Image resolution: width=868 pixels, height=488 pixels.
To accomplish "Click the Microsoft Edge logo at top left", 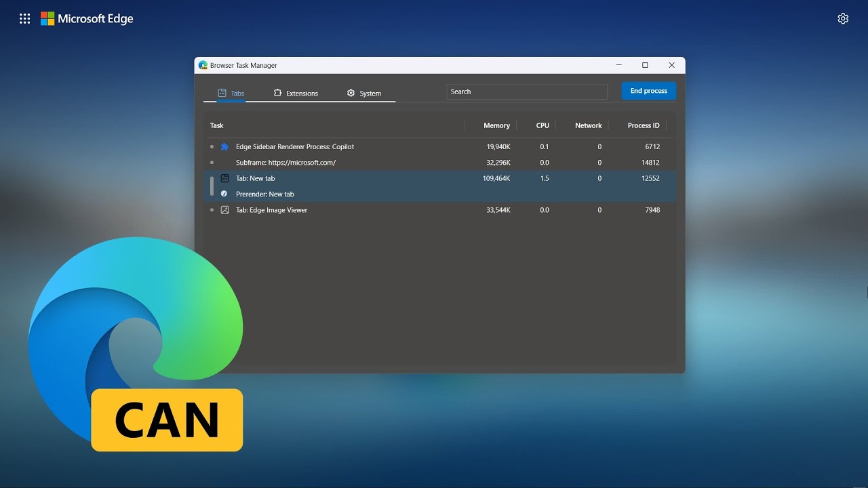I will click(87, 19).
